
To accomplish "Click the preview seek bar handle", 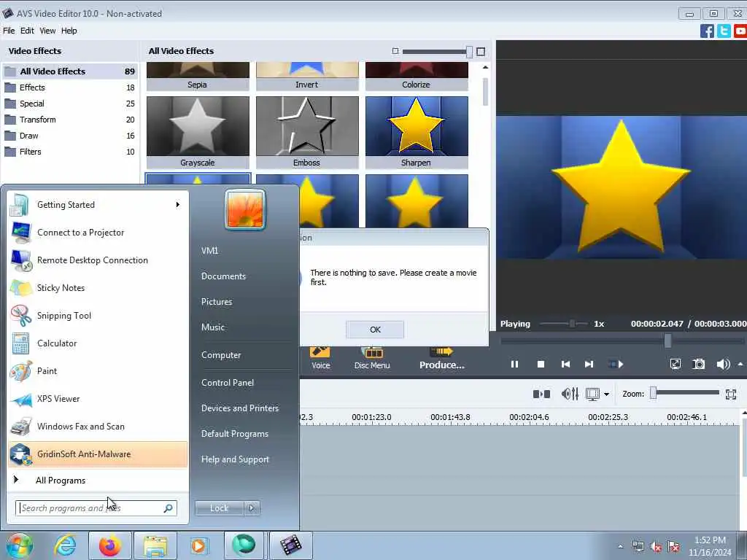I will click(668, 341).
